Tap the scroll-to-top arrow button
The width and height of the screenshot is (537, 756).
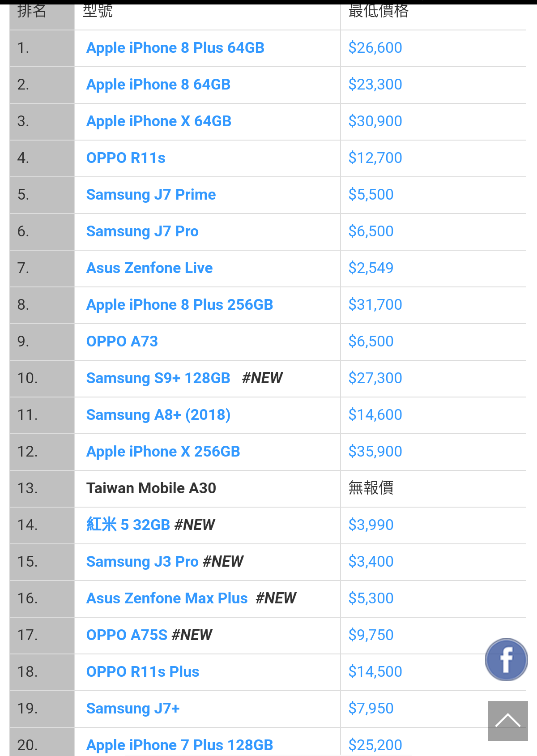[508, 721]
